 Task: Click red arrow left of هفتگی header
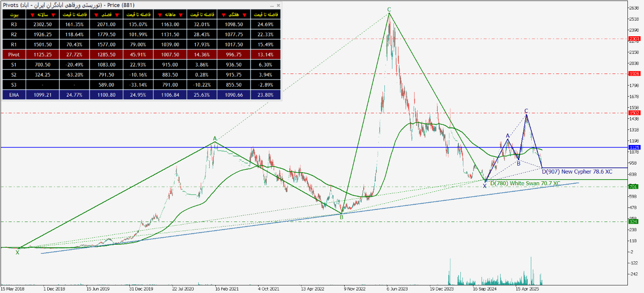click(x=222, y=15)
